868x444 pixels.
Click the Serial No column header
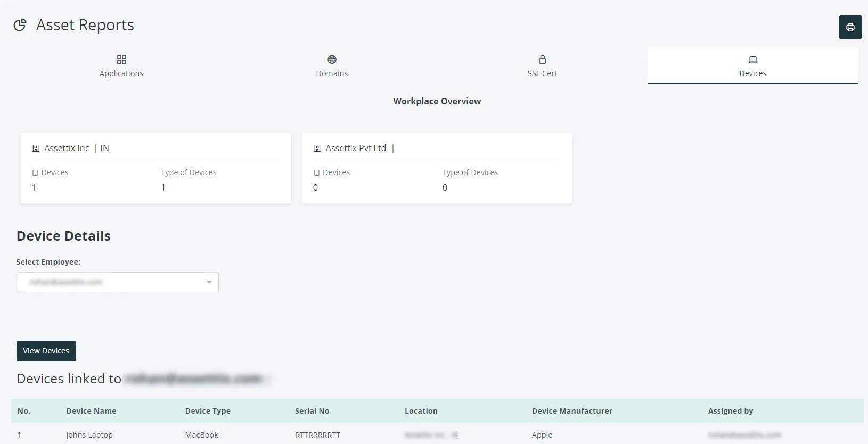312,411
